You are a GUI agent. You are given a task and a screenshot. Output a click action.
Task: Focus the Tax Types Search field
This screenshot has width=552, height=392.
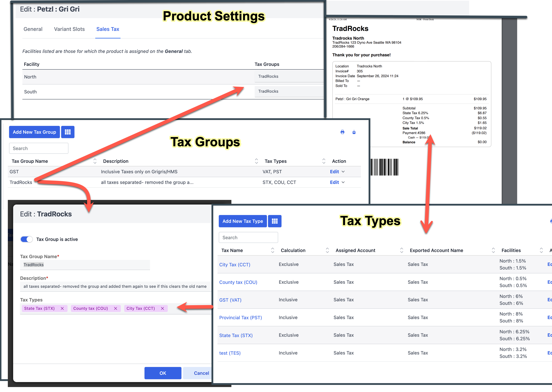coord(248,238)
